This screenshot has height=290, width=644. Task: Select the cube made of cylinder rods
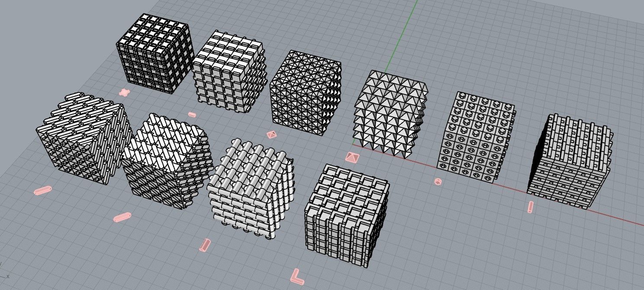(251, 188)
